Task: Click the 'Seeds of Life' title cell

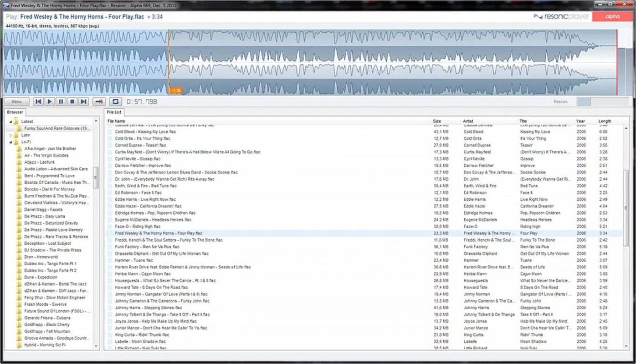Action: pos(533,267)
